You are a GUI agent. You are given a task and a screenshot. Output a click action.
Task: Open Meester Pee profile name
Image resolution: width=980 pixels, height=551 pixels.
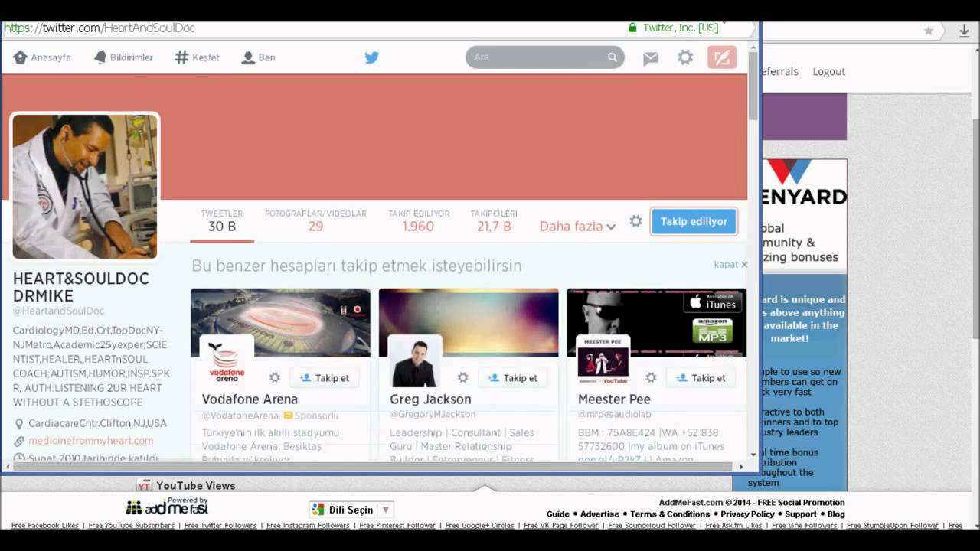click(x=614, y=399)
